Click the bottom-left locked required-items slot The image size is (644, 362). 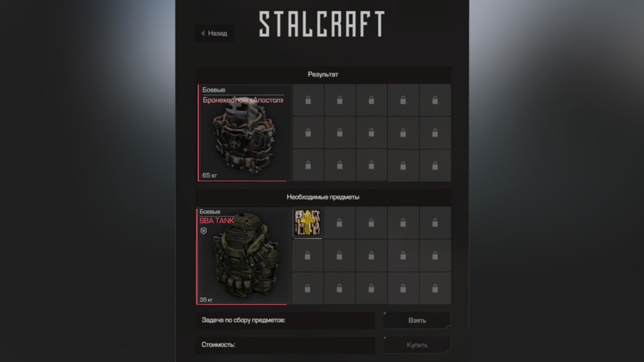point(307,288)
